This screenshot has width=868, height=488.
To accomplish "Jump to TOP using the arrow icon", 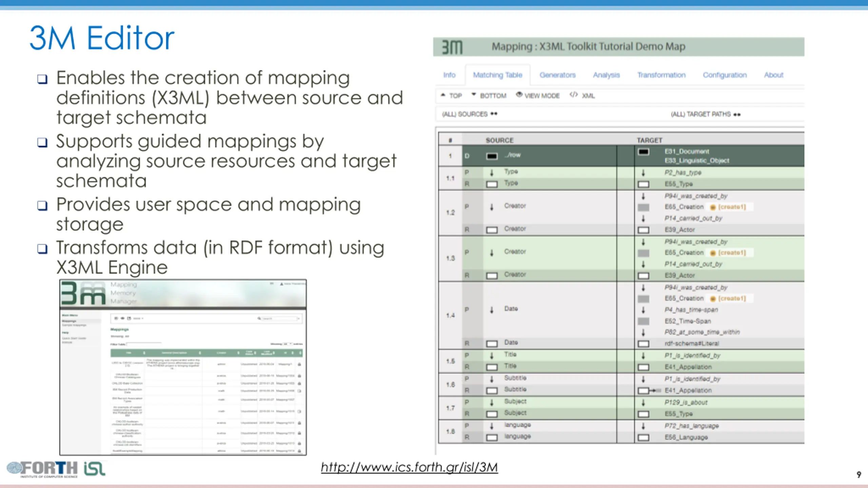I will tap(443, 95).
